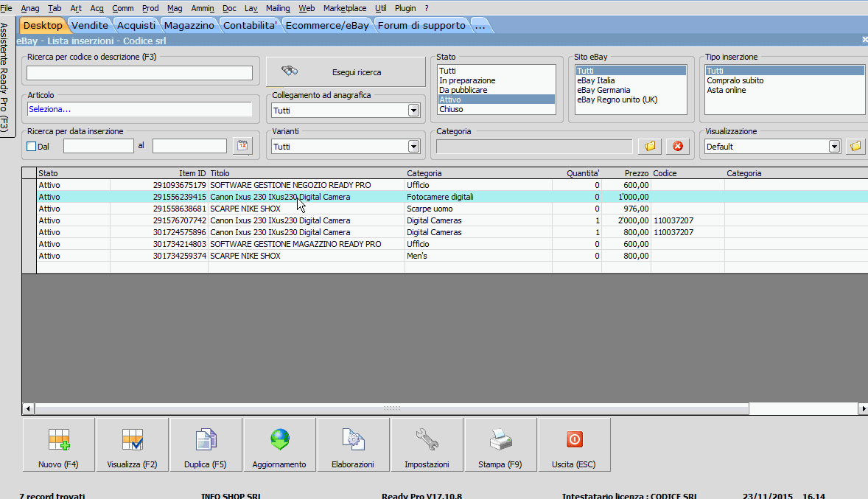
Task: Clear the category with the red X icon
Action: click(x=678, y=146)
